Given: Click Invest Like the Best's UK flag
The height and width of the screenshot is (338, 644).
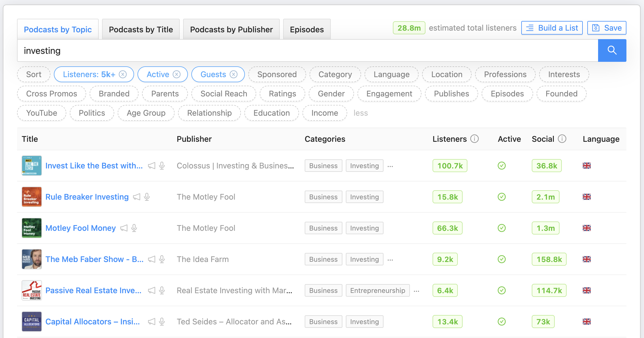Looking at the screenshot, I should click(586, 166).
